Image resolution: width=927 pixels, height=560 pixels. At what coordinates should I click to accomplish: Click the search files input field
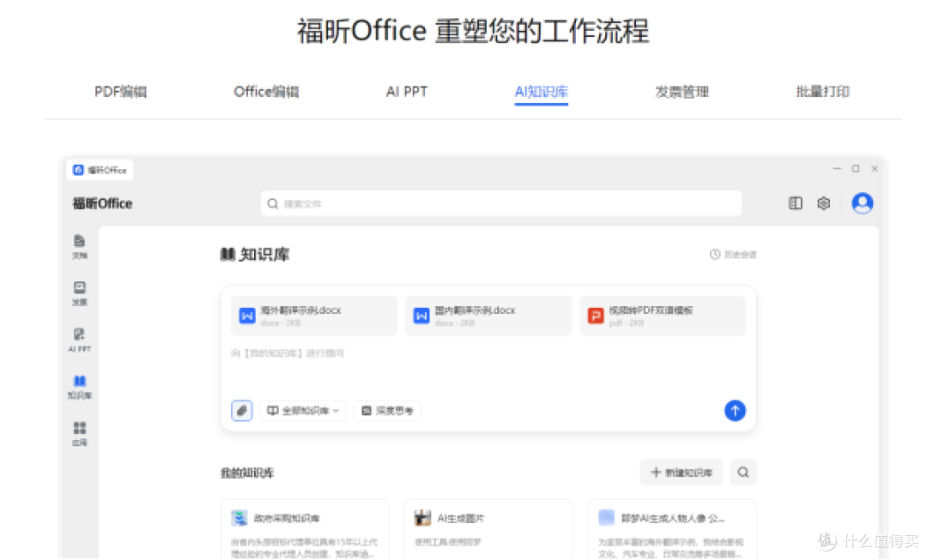500,204
